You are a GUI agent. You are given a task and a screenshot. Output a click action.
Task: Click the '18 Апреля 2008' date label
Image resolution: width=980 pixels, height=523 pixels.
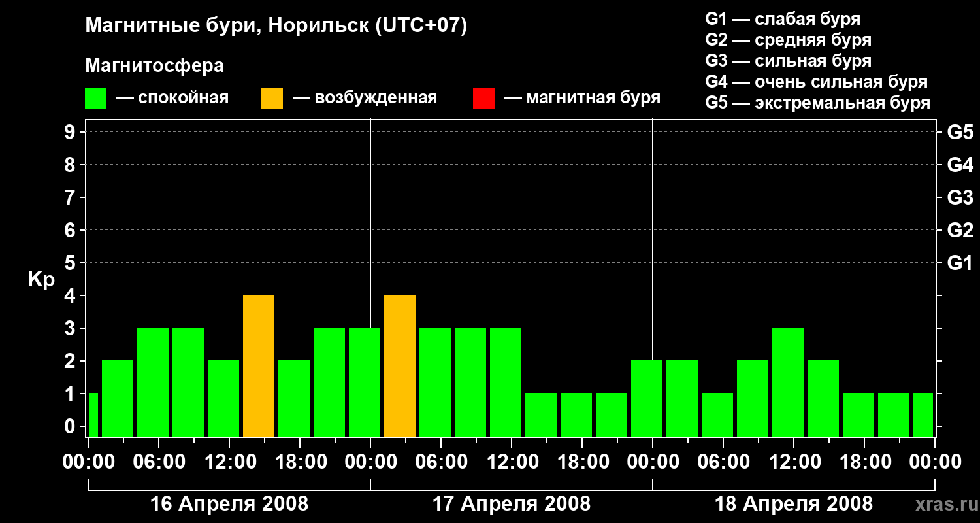[794, 503]
